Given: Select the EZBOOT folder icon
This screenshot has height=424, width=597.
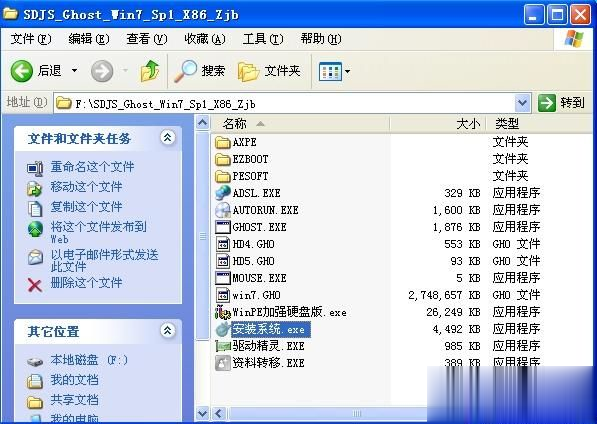Looking at the screenshot, I should [x=223, y=159].
